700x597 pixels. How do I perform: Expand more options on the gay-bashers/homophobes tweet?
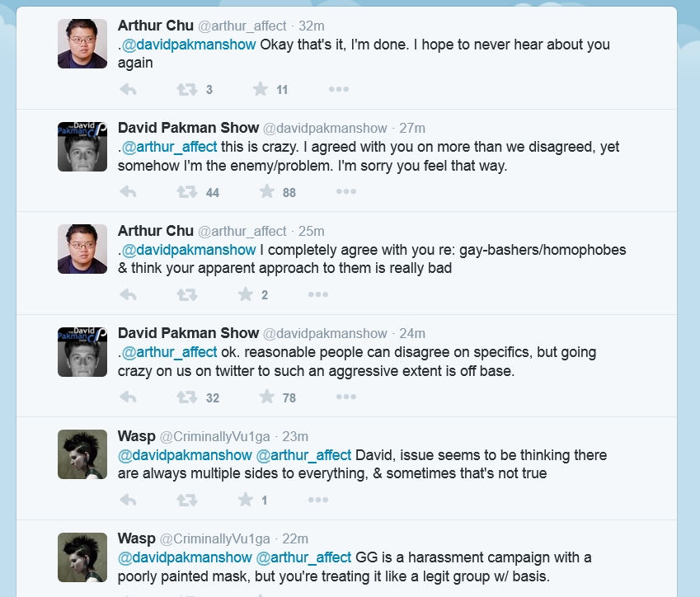pos(317,294)
